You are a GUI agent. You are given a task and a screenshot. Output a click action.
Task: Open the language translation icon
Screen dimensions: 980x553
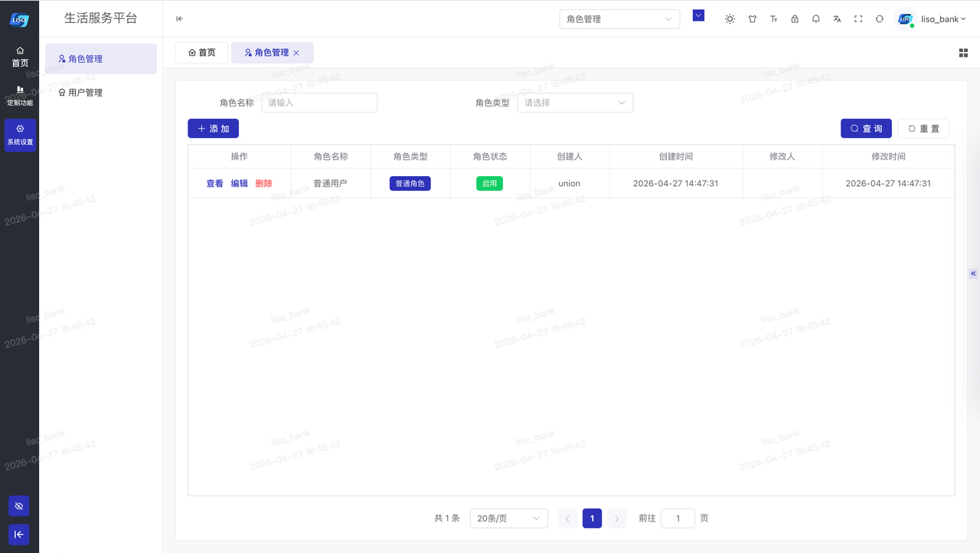coord(837,19)
